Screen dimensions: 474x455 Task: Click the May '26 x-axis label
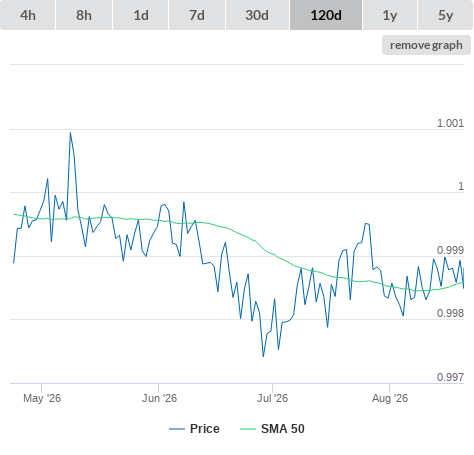(x=42, y=398)
